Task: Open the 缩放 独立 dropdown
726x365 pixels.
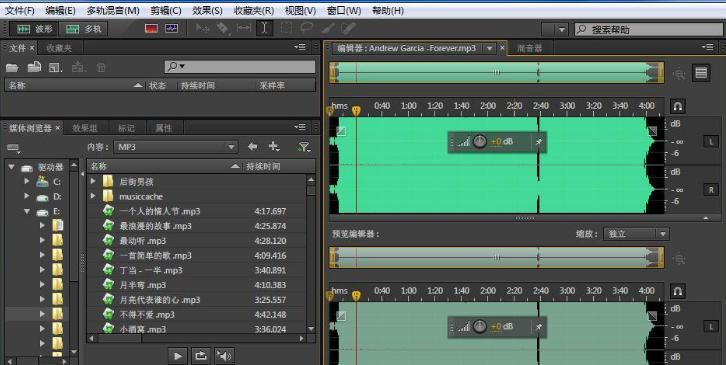Action: [636, 234]
